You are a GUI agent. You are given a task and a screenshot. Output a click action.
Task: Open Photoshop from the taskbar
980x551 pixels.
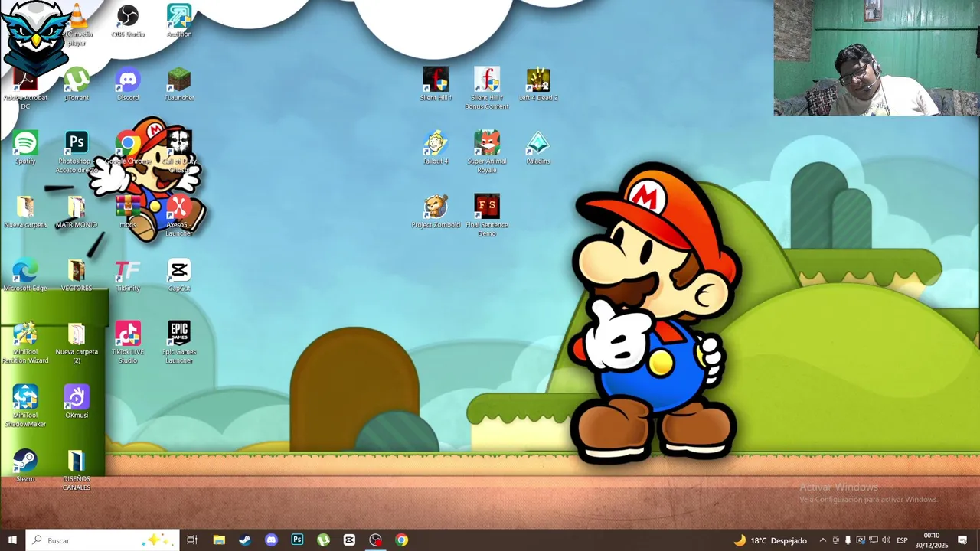(x=297, y=540)
